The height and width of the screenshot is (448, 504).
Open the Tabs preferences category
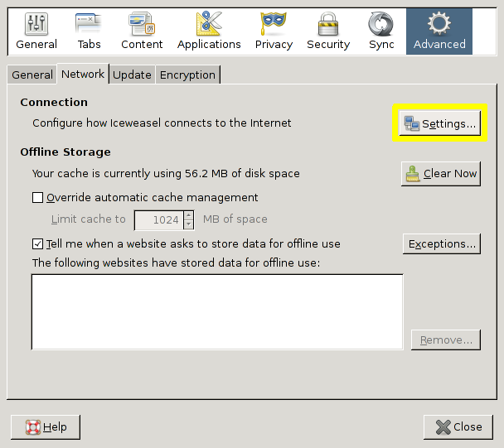point(89,31)
